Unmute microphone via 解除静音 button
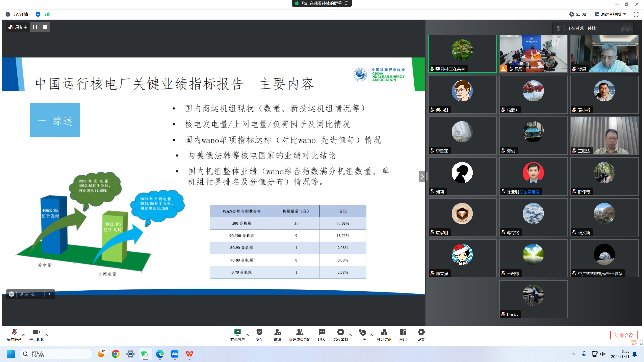This screenshot has height=362, width=644. pyautogui.click(x=14, y=332)
